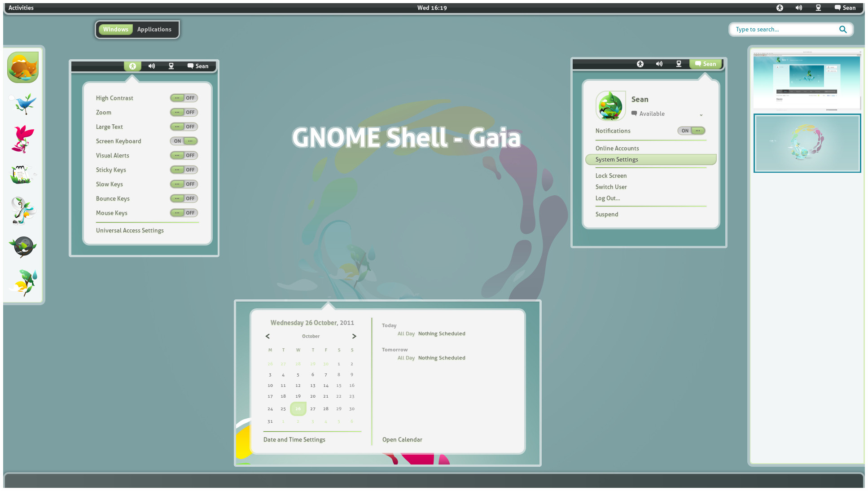
Task: Click the 'Nothing Scheduled' text under Today
Action: pos(442,333)
